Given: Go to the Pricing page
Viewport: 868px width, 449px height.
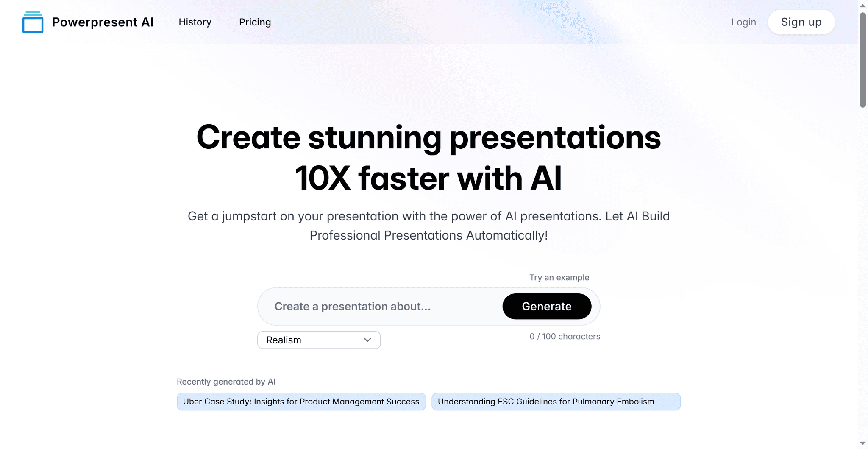Looking at the screenshot, I should [x=255, y=22].
